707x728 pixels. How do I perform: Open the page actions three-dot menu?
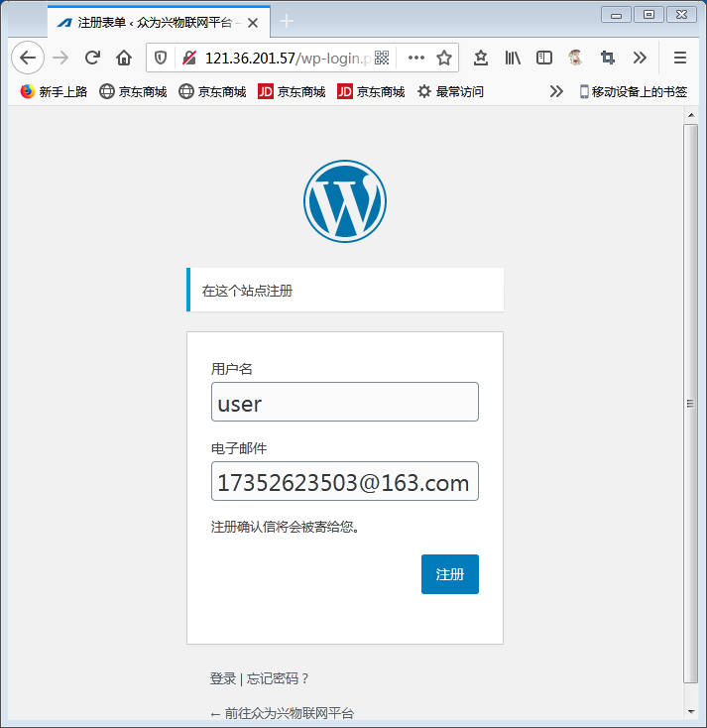[x=415, y=59]
